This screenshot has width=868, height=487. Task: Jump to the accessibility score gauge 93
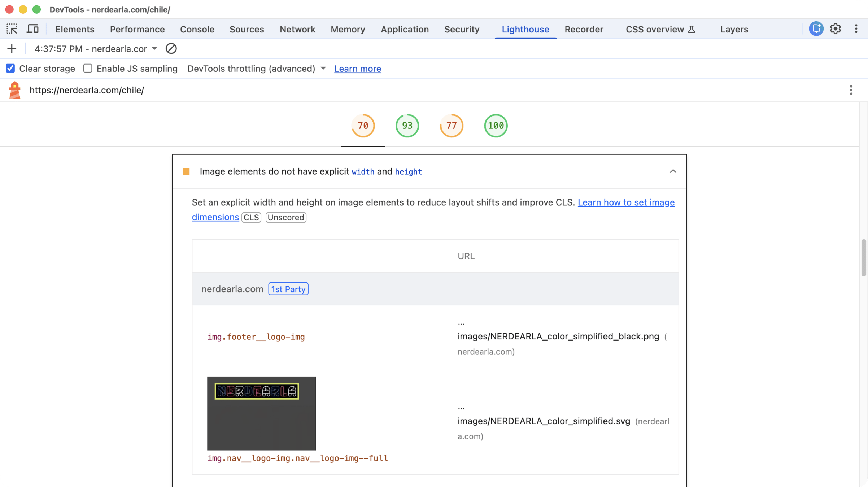pyautogui.click(x=407, y=126)
